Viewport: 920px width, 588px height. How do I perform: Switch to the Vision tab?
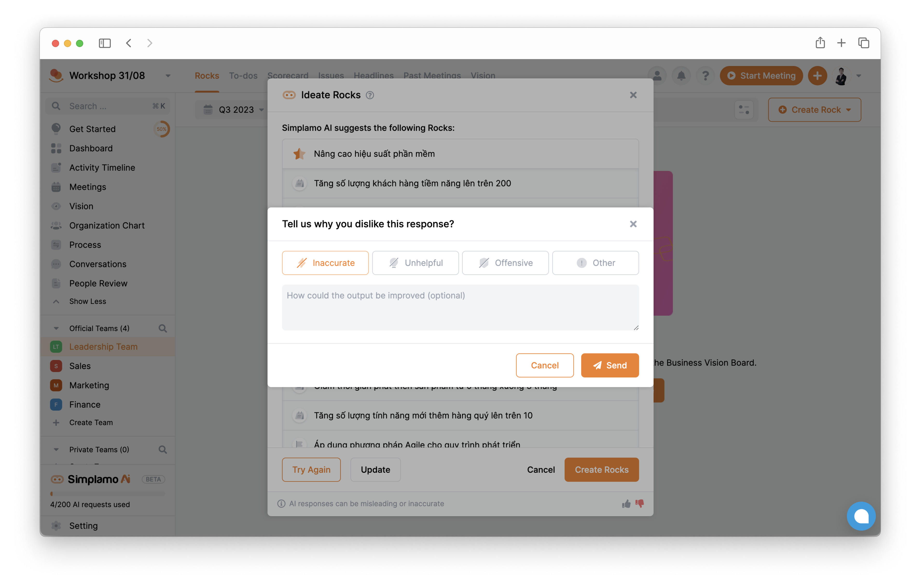point(483,75)
